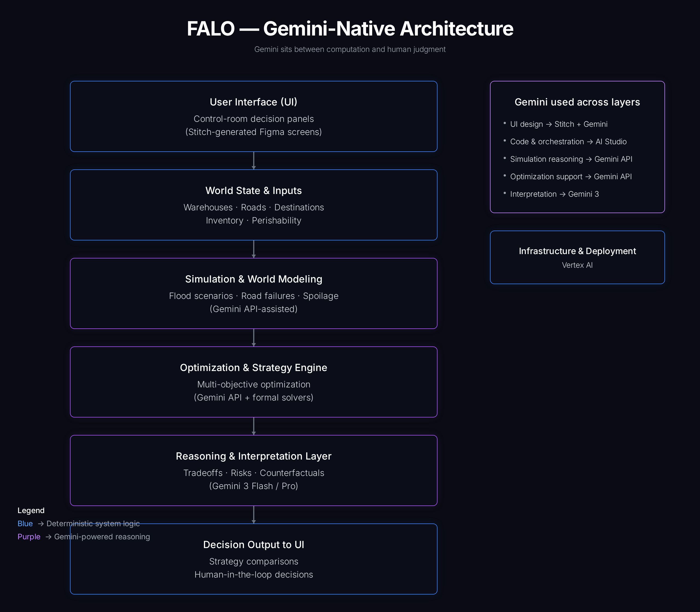The height and width of the screenshot is (612, 700).
Task: Click the Simulation reasoning Gemini API bullet
Action: 571,159
